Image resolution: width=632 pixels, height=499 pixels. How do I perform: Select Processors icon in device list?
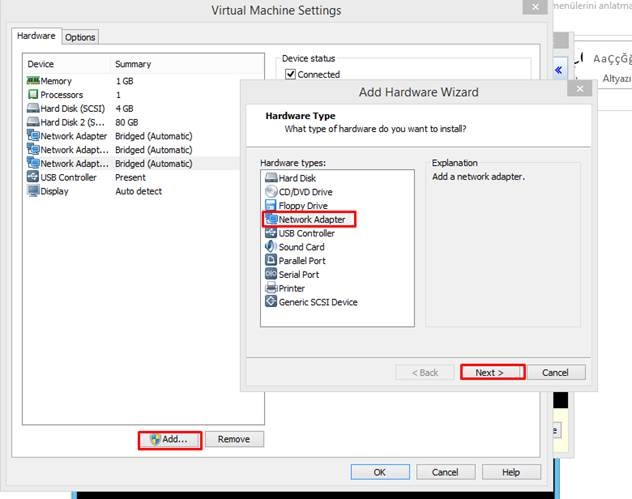(33, 94)
